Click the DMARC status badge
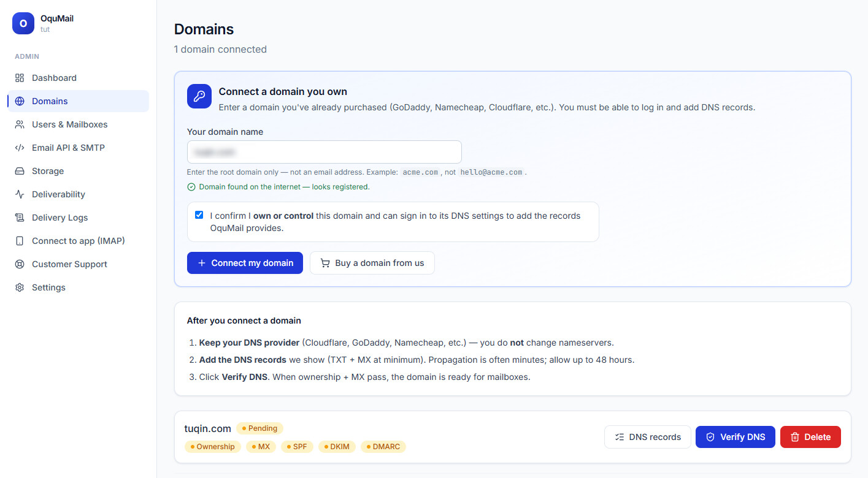868x478 pixels. tap(383, 447)
